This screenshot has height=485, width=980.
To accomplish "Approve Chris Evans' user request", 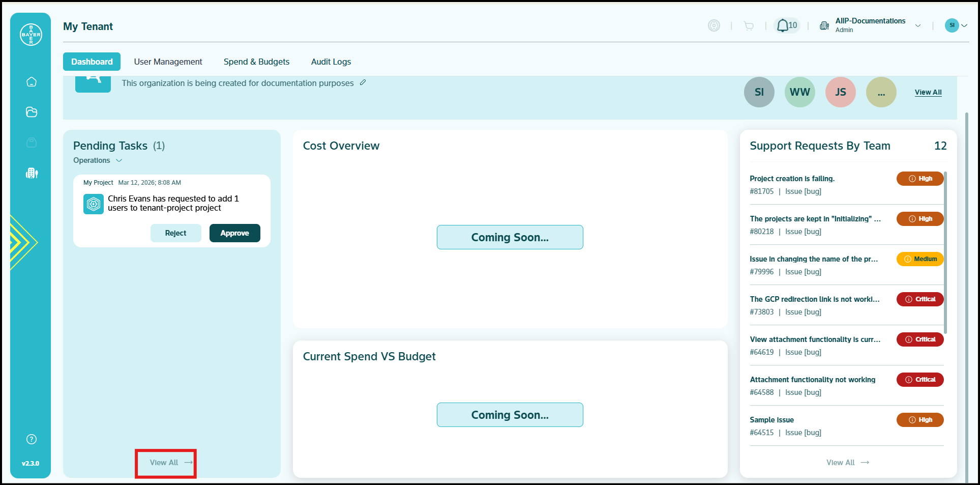I will [235, 233].
